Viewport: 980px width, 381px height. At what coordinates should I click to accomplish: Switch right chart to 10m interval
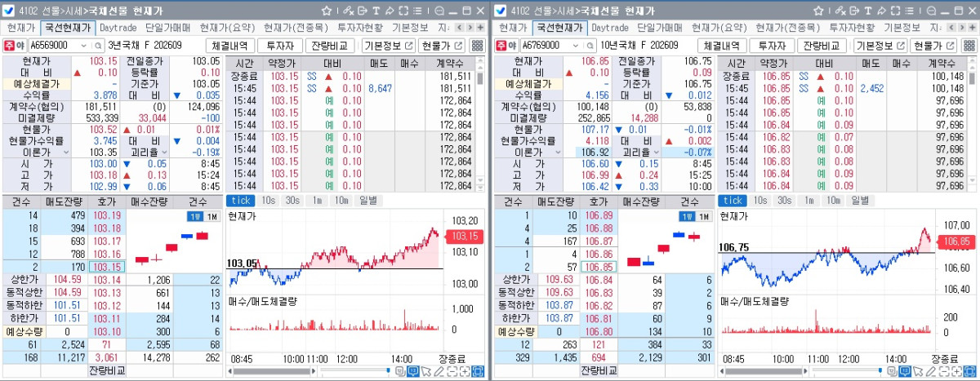(x=833, y=200)
